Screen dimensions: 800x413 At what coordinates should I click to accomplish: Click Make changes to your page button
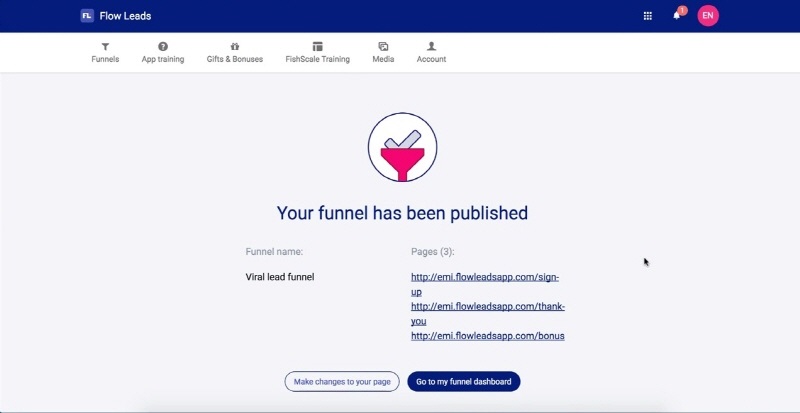[342, 381]
